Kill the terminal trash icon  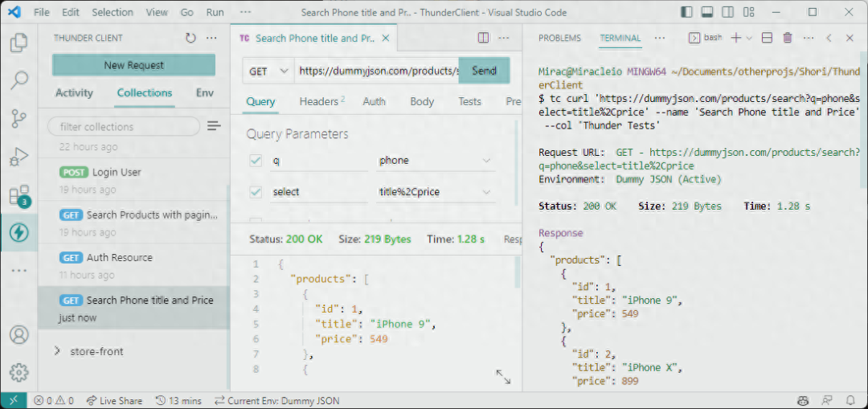[787, 38]
